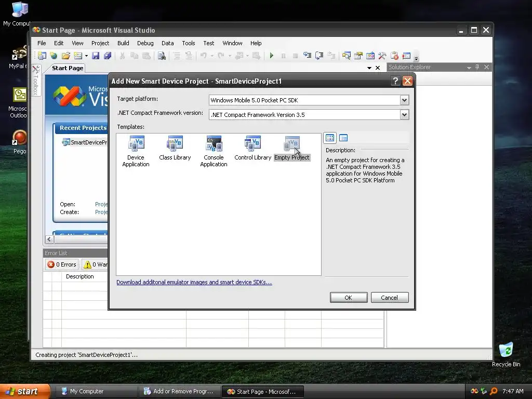Open Properties Window toolbar icon
Viewport: 532px width, 399px height.
[358, 56]
